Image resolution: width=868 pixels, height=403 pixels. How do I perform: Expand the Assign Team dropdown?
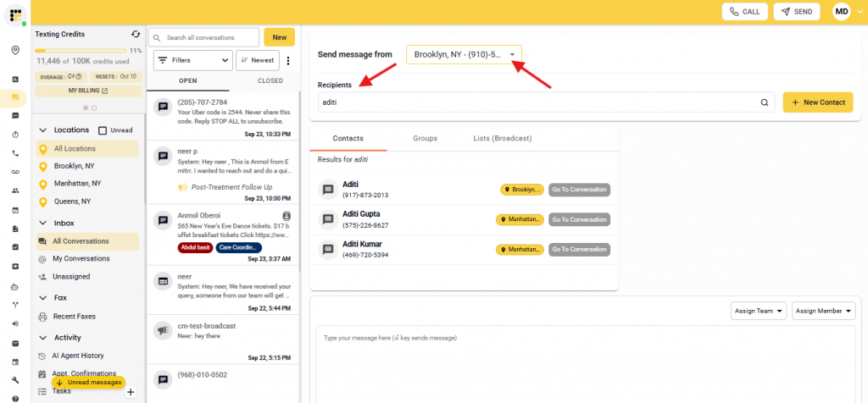pos(758,311)
